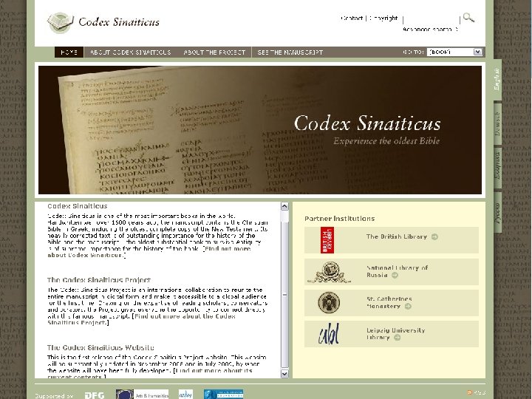The image size is (532, 399).
Task: Open The British Library partner link
Action: tap(397, 237)
